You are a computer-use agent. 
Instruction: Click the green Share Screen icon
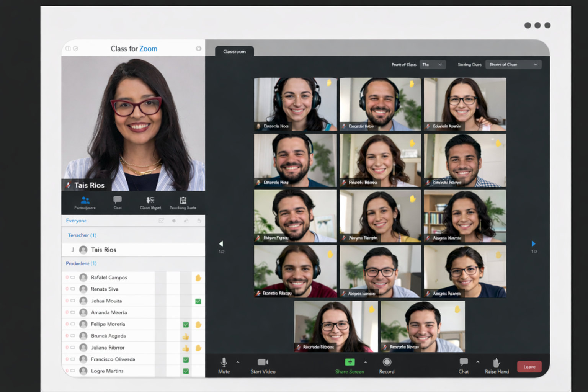(x=350, y=362)
